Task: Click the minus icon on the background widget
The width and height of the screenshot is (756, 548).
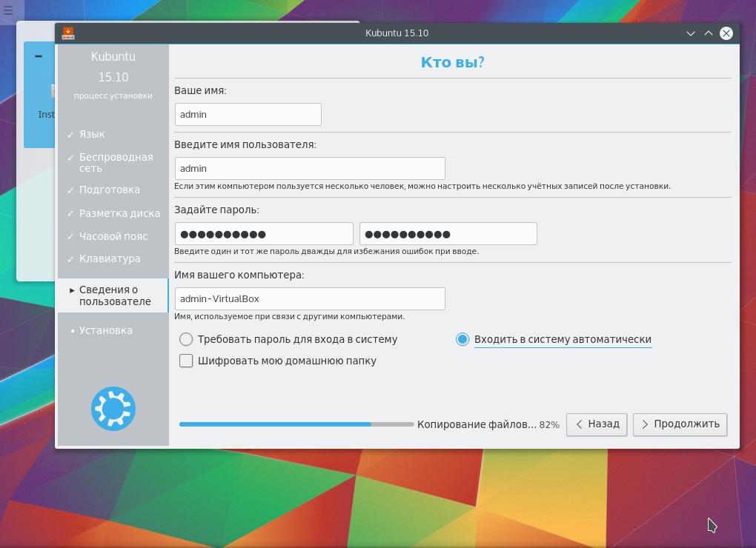Action: pyautogui.click(x=38, y=56)
